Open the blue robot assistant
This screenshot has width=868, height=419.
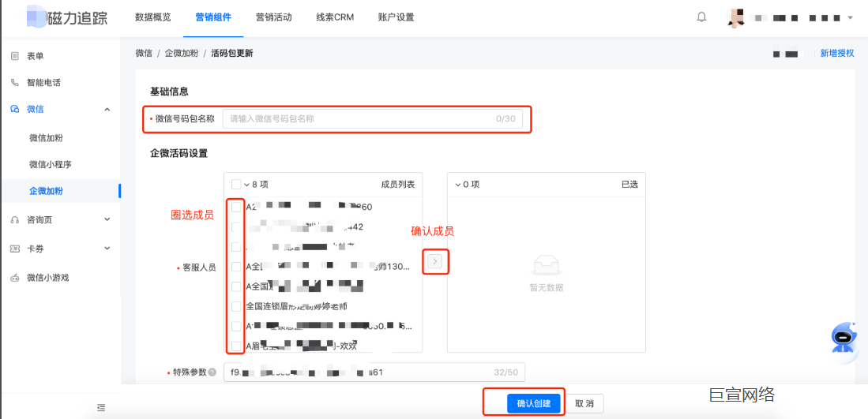pos(844,339)
